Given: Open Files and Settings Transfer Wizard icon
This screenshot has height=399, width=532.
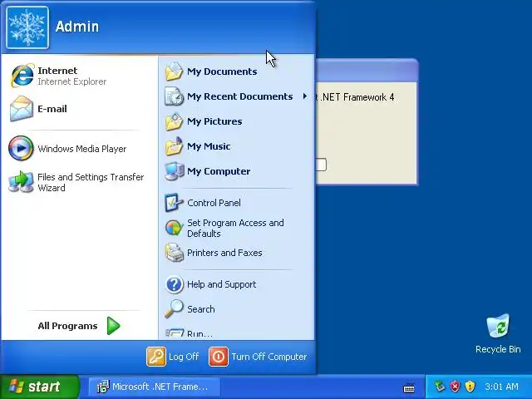Looking at the screenshot, I should pyautogui.click(x=21, y=182).
